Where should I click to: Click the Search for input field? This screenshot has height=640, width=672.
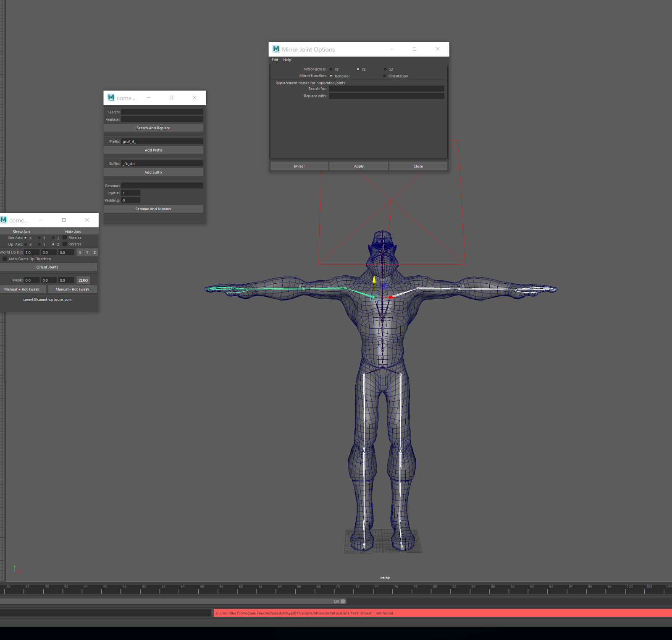tap(386, 89)
